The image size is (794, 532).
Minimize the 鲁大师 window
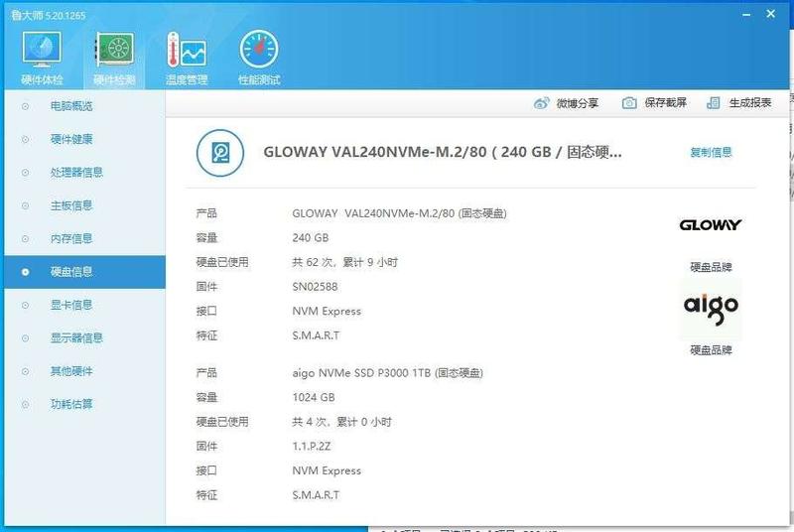pos(746,15)
